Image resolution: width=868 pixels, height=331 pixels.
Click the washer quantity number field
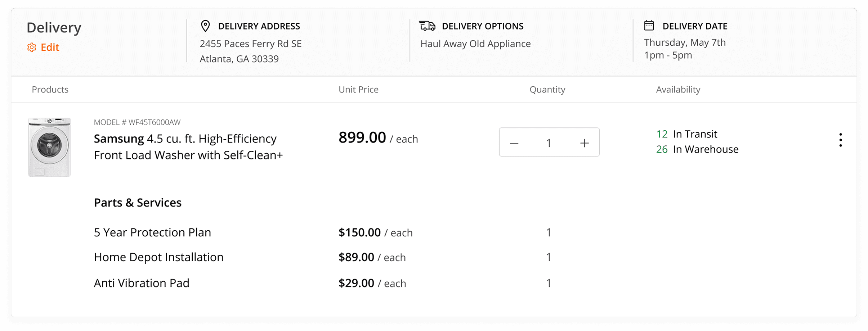(549, 143)
